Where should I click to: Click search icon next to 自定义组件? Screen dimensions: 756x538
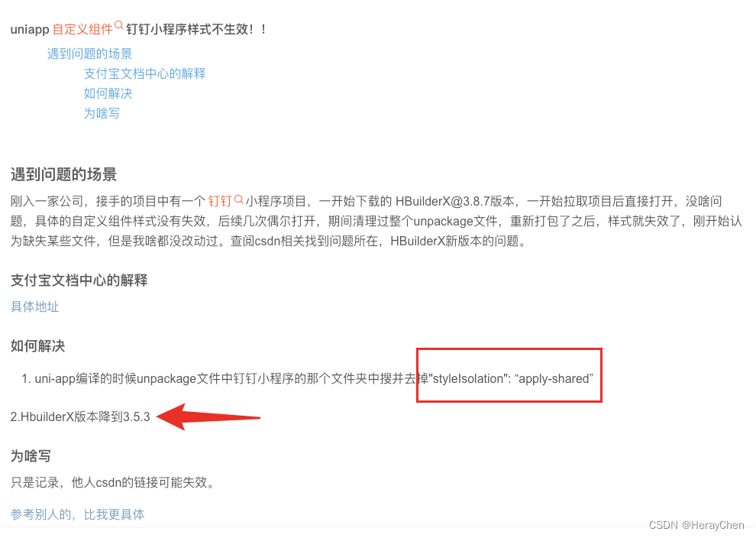pos(118,25)
